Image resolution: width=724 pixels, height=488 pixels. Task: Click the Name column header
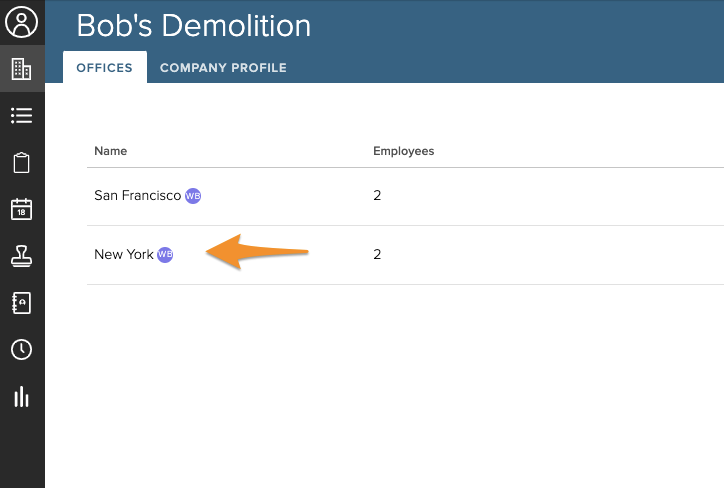coord(111,151)
